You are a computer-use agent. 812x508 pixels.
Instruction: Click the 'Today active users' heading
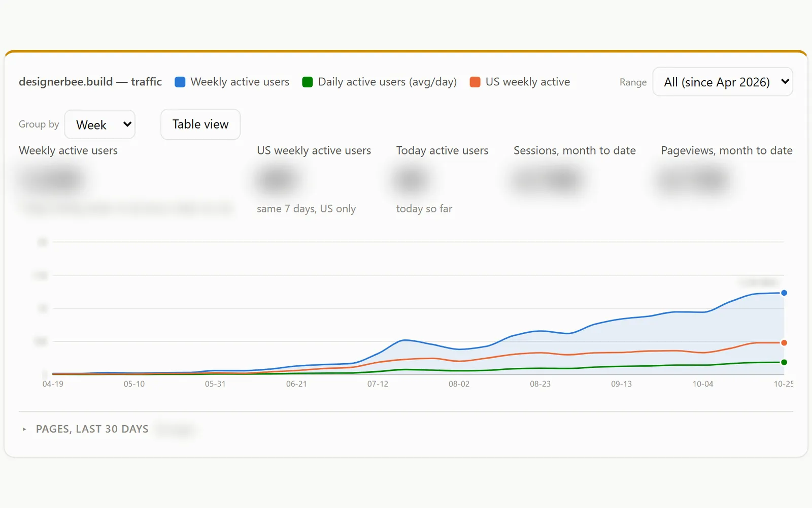point(442,150)
